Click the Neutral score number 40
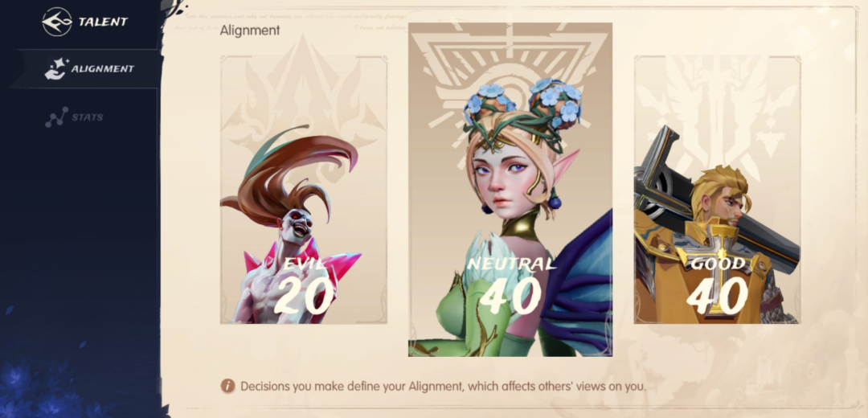This screenshot has width=868, height=418. 510,295
